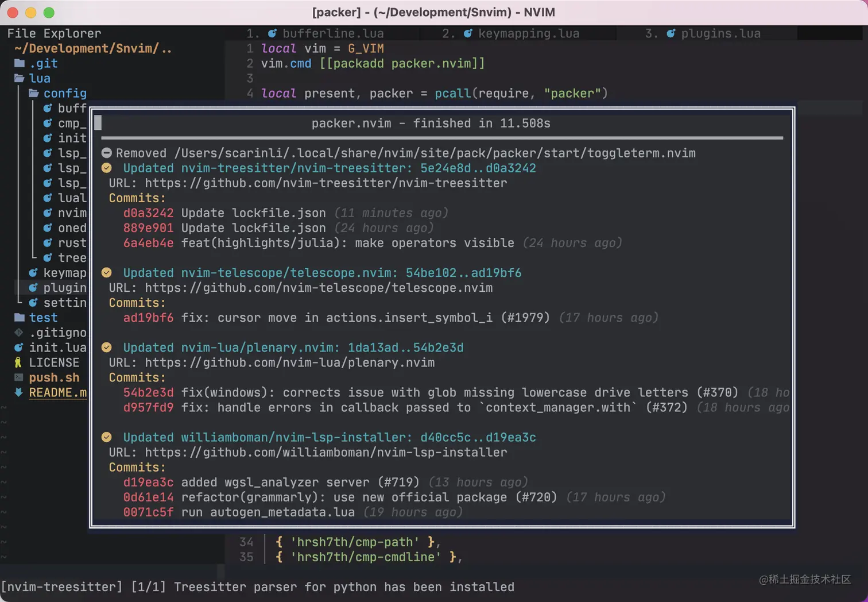Click the Lua icon beside the nvim file

48,213
